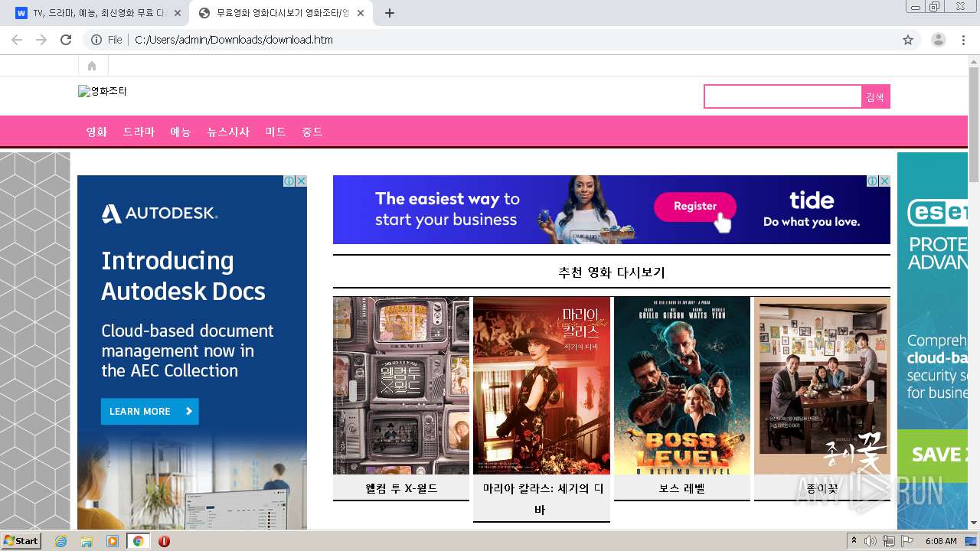Viewport: 980px width, 551px height.
Task: Show hidden tray icons arrow
Action: tap(854, 541)
